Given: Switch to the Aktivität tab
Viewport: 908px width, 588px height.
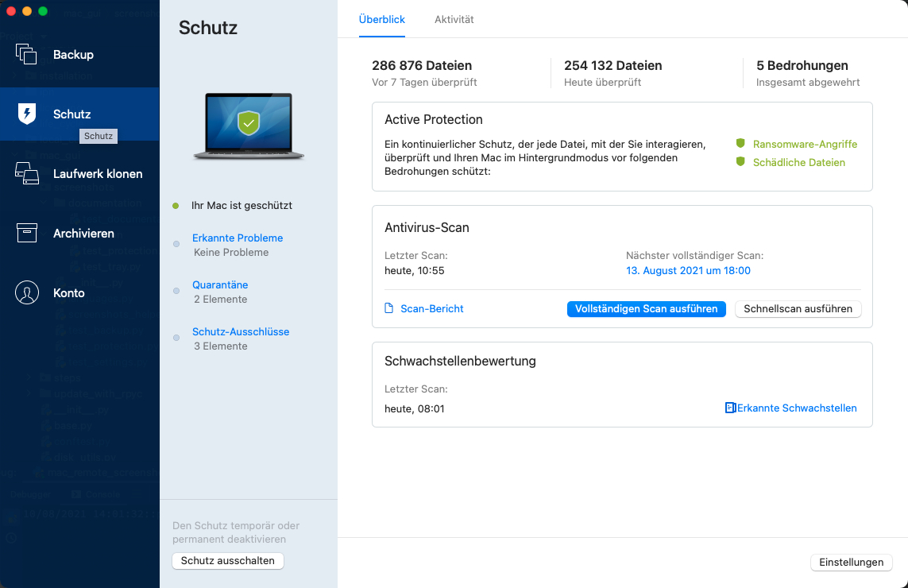Looking at the screenshot, I should 454,19.
